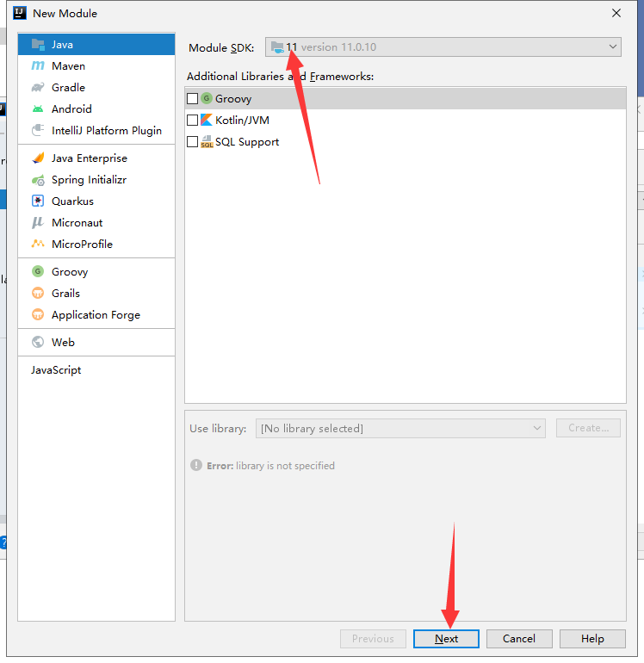This screenshot has height=663, width=644.
Task: Select 'MicroProfile' text in module list
Action: point(82,245)
